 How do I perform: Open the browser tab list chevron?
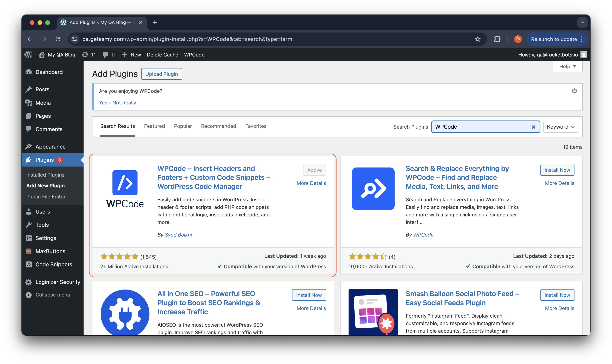582,22
